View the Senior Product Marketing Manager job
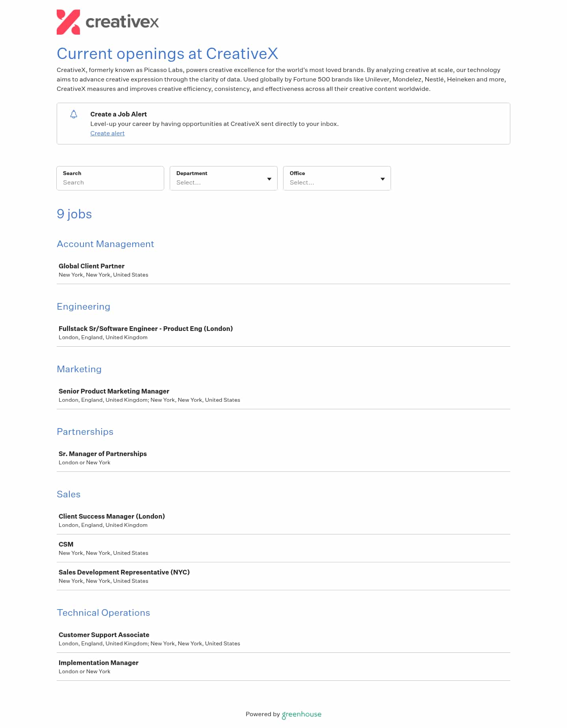The height and width of the screenshot is (728, 567). point(114,391)
